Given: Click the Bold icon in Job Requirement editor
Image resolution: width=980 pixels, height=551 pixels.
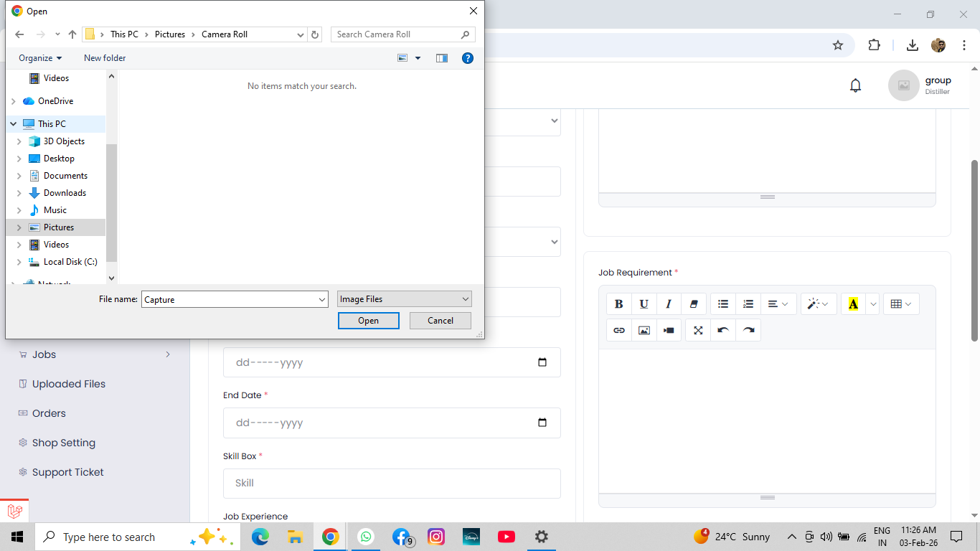Looking at the screenshot, I should pyautogui.click(x=618, y=304).
